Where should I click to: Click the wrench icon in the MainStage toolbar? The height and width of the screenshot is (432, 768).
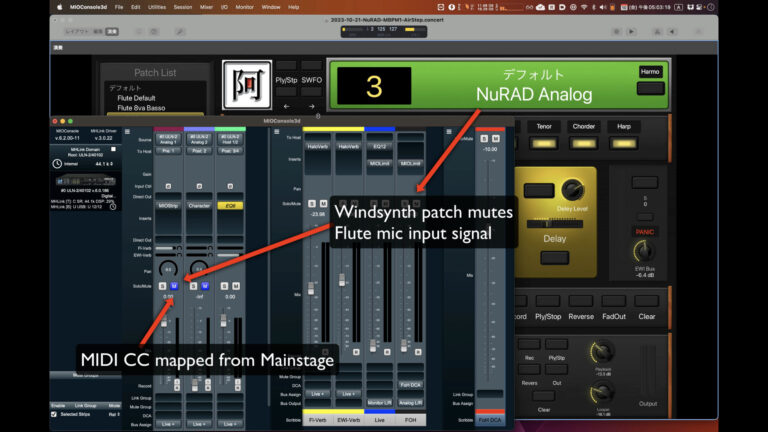pos(180,31)
